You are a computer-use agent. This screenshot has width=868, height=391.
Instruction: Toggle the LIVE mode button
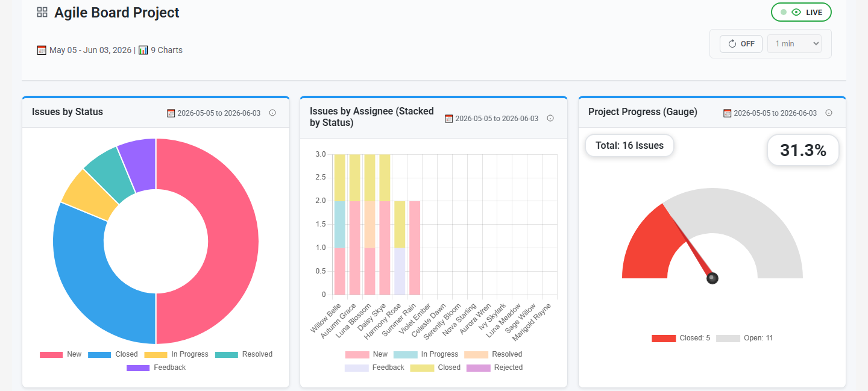(x=801, y=12)
